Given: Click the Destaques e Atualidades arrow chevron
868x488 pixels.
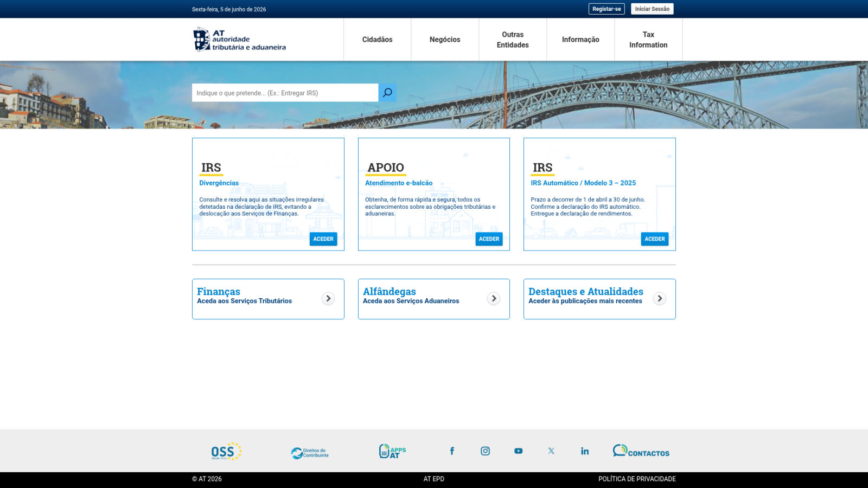Looking at the screenshot, I should point(660,299).
